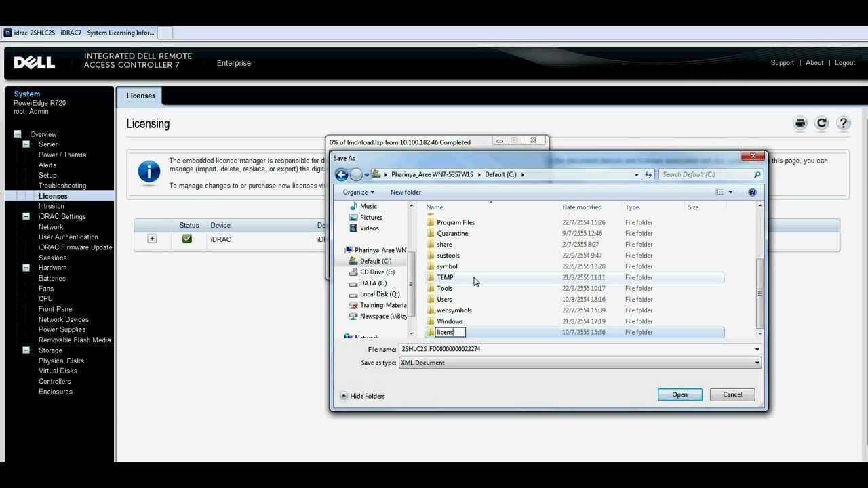
Task: Click the Back arrow in Save As dialog
Action: coord(342,175)
